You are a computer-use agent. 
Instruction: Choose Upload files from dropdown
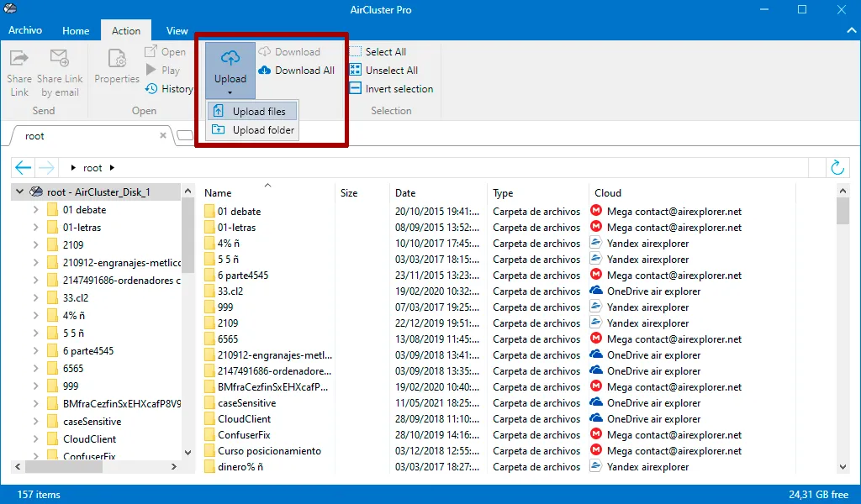point(252,112)
